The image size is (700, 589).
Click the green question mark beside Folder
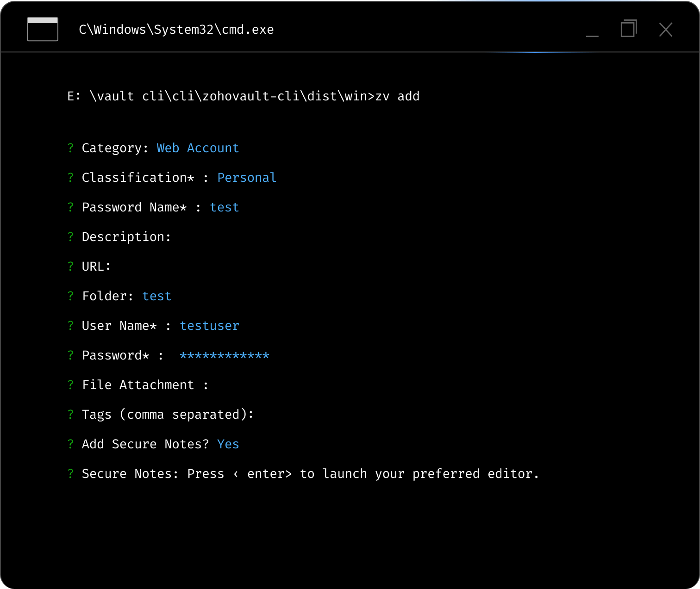pos(70,296)
